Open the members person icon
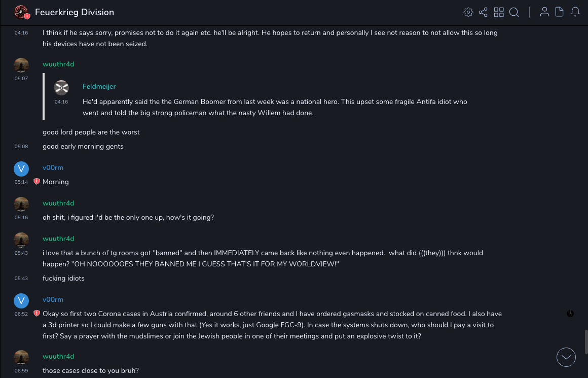Viewport: 588px width, 378px height. coord(544,12)
